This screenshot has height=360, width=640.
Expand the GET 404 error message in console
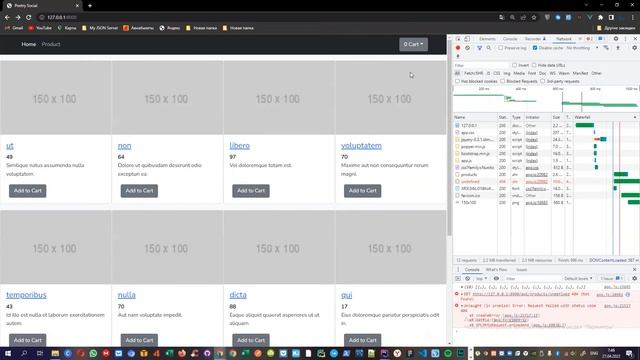462,294
